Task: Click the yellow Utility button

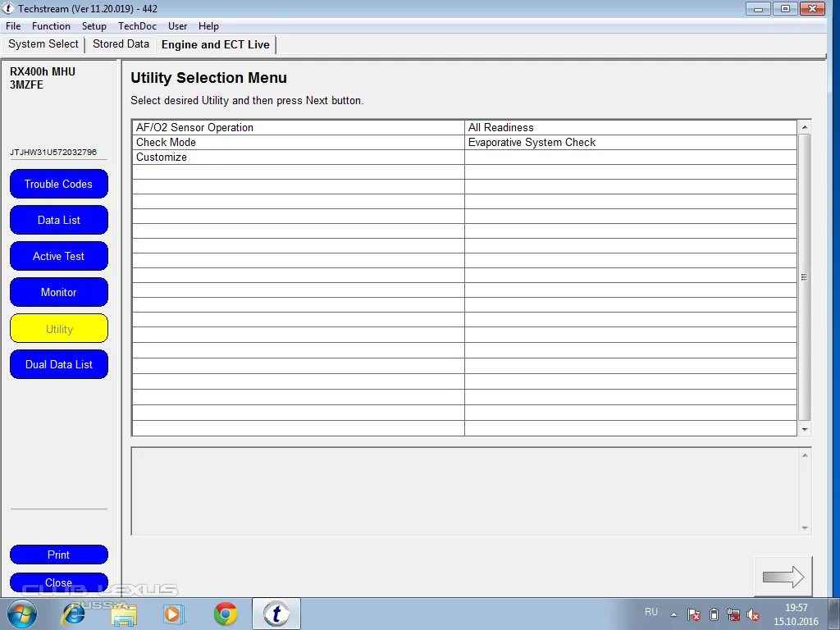Action: (59, 328)
